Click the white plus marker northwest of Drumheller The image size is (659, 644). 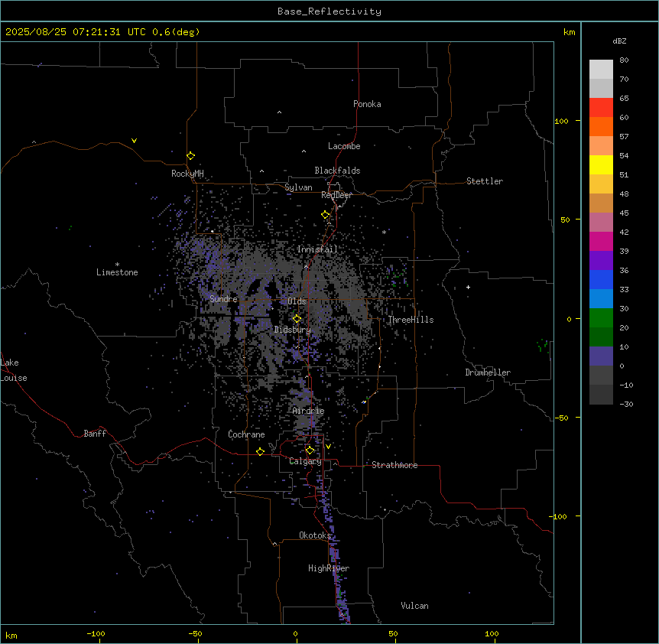[x=468, y=287]
